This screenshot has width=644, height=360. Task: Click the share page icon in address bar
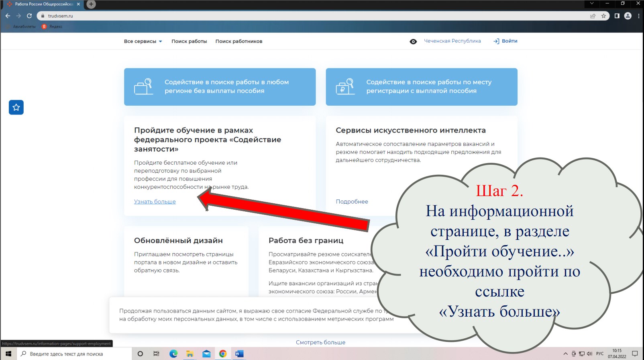(593, 16)
